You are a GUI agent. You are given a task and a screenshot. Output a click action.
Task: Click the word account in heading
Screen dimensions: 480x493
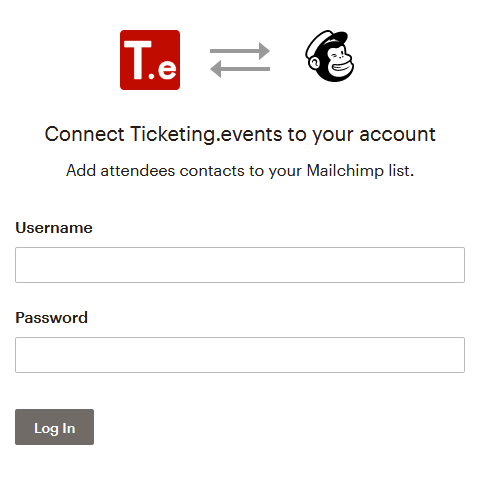pos(397,135)
